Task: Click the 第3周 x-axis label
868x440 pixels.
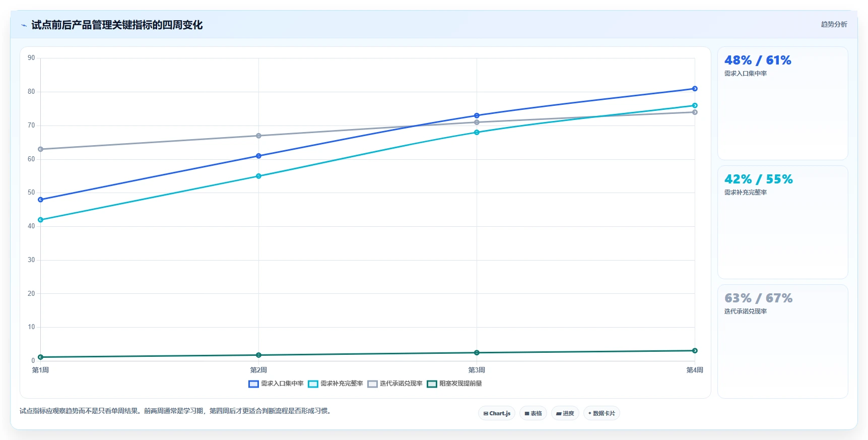Action: pos(477,370)
